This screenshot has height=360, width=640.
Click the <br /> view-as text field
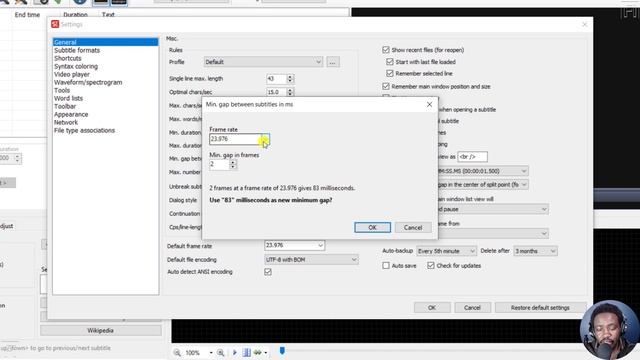click(472, 157)
